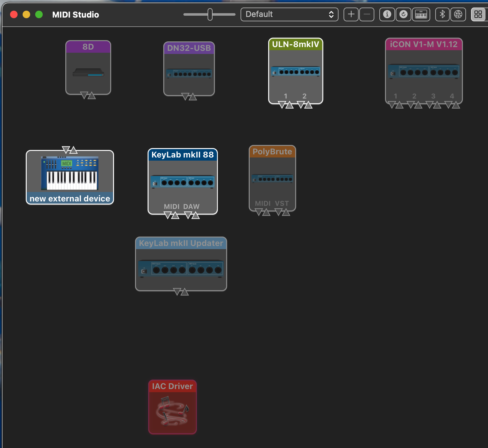
Task: Click iCON V1-M port 4 arrows
Action: [x=452, y=105]
